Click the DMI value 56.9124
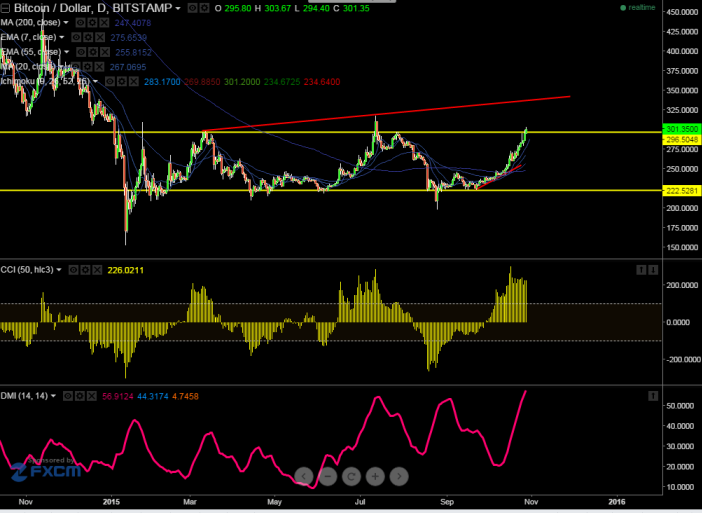This screenshot has width=702, height=513. (x=118, y=396)
